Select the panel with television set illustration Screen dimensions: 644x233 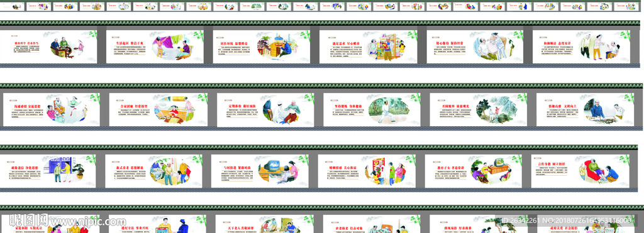[x=474, y=171]
